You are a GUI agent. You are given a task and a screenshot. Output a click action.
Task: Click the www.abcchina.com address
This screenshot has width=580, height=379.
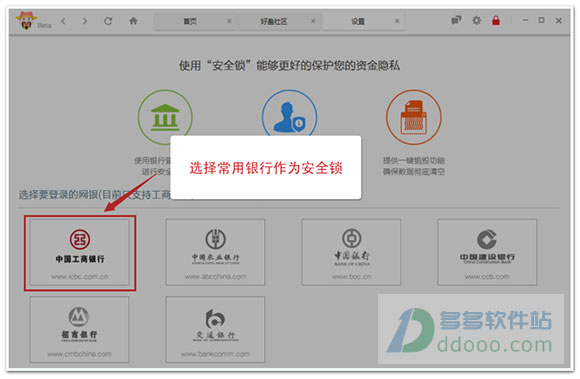[215, 277]
